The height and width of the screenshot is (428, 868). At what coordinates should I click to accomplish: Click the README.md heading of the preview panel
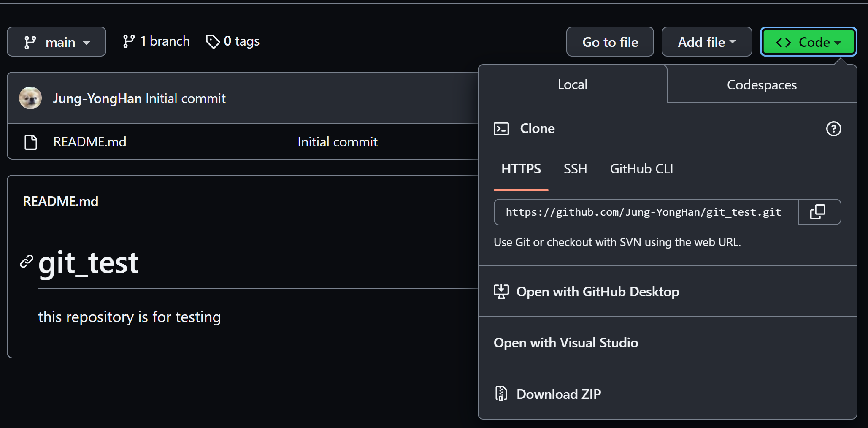(61, 201)
